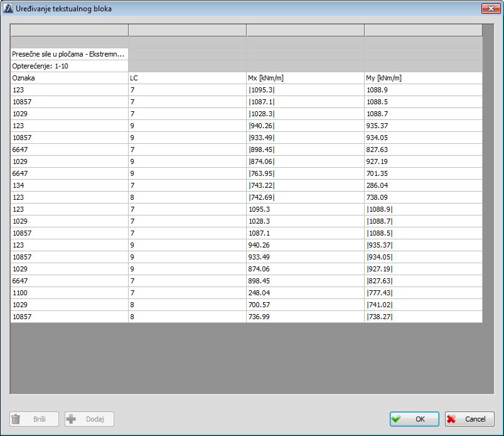The width and height of the screenshot is (504, 436).
Task: Select the |898.45| cell in the Mx column
Action: tap(306, 150)
